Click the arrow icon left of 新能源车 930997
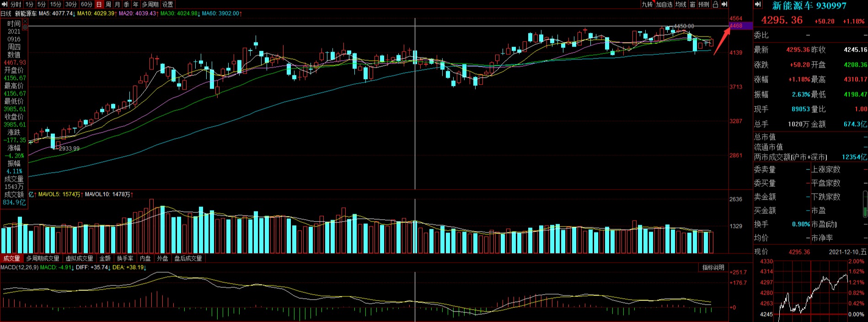The width and height of the screenshot is (868, 322). pyautogui.click(x=758, y=5)
